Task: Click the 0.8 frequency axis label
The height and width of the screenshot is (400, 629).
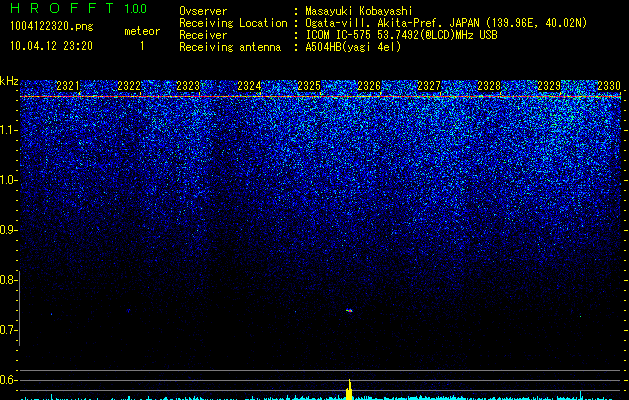Action: (7, 280)
